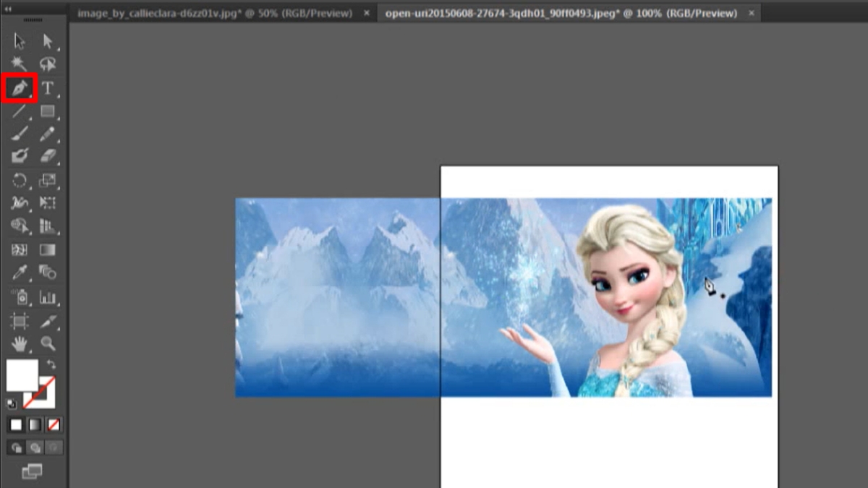Activate the Type tool
Screen dimensions: 868x488
48,88
